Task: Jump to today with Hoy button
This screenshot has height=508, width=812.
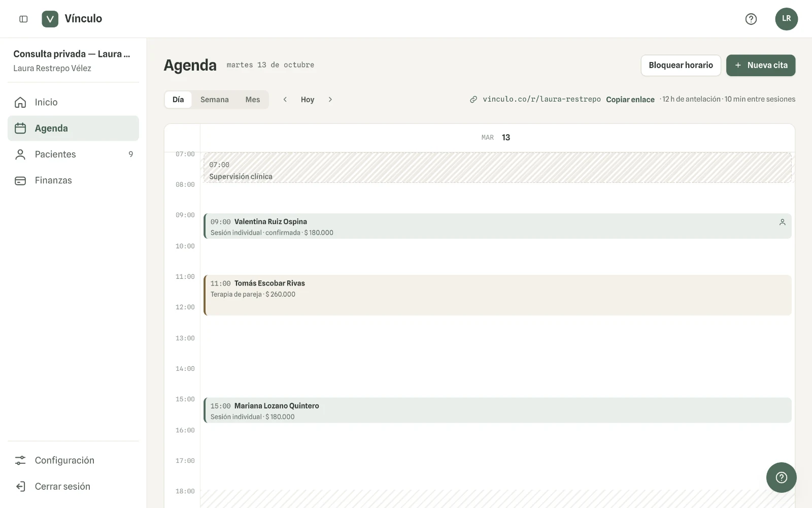Action: 308,100
